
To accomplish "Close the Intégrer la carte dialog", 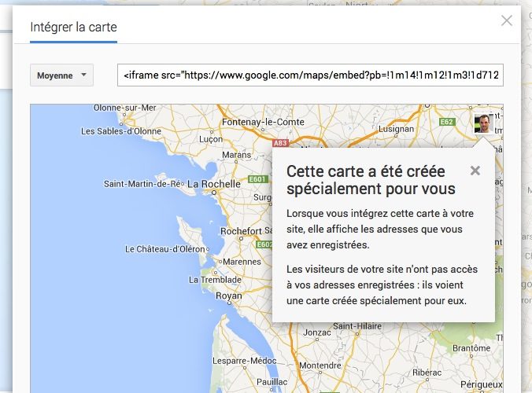I will (507, 20).
